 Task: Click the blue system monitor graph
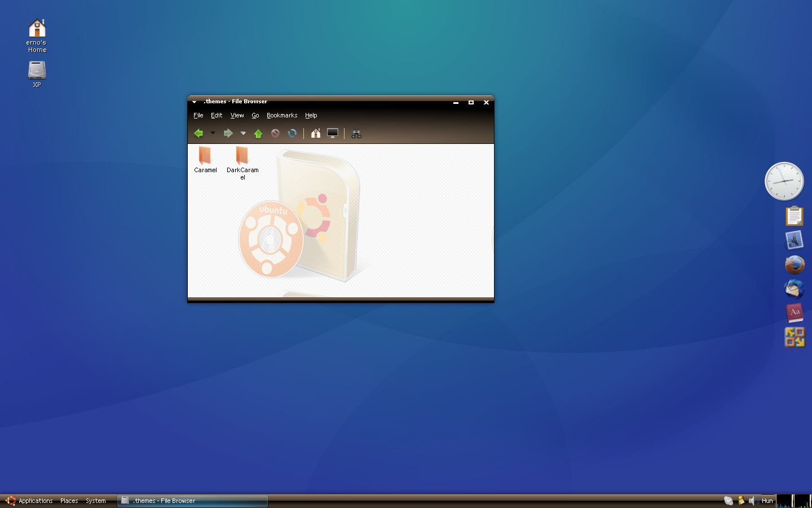[784, 501]
